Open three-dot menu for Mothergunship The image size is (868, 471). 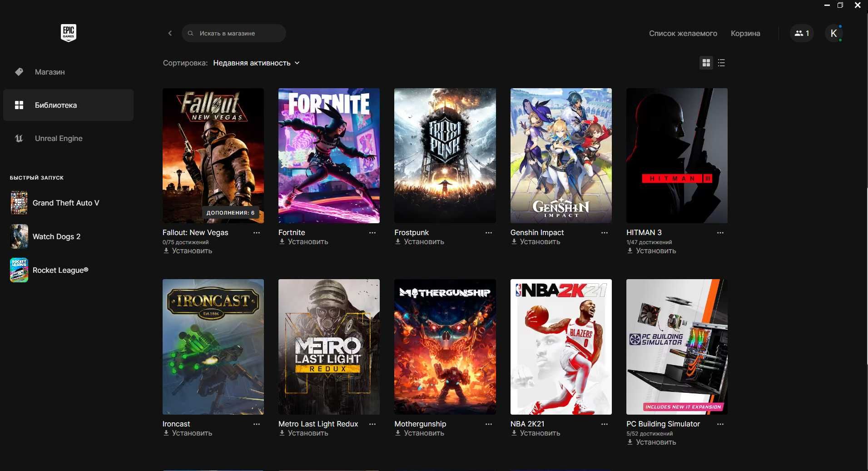pos(489,424)
